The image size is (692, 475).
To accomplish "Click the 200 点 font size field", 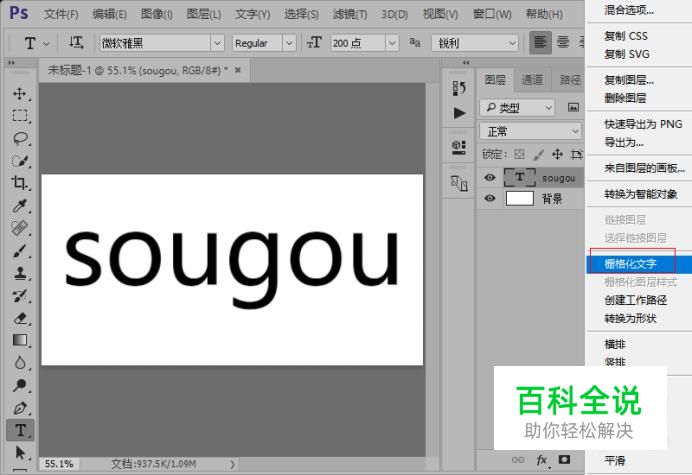I will coord(357,43).
